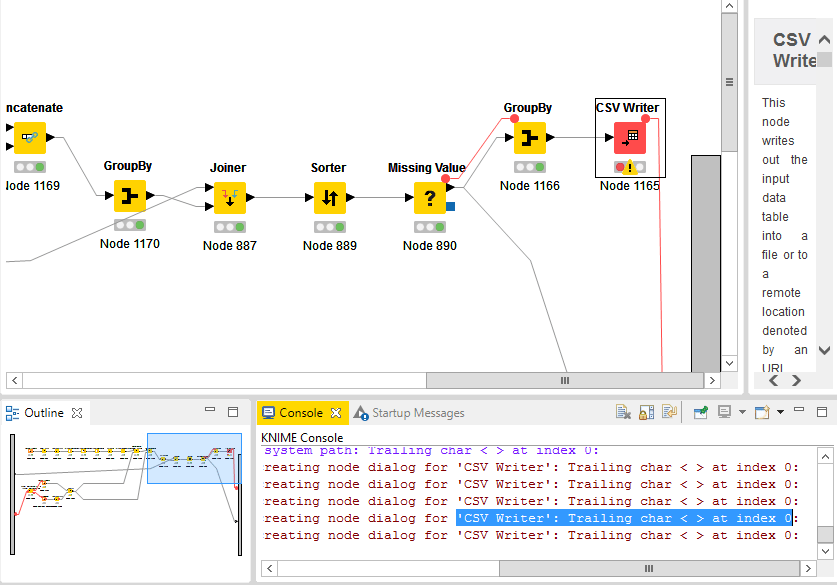This screenshot has width=837, height=585.
Task: Clear the KNIME Console output
Action: click(x=623, y=411)
